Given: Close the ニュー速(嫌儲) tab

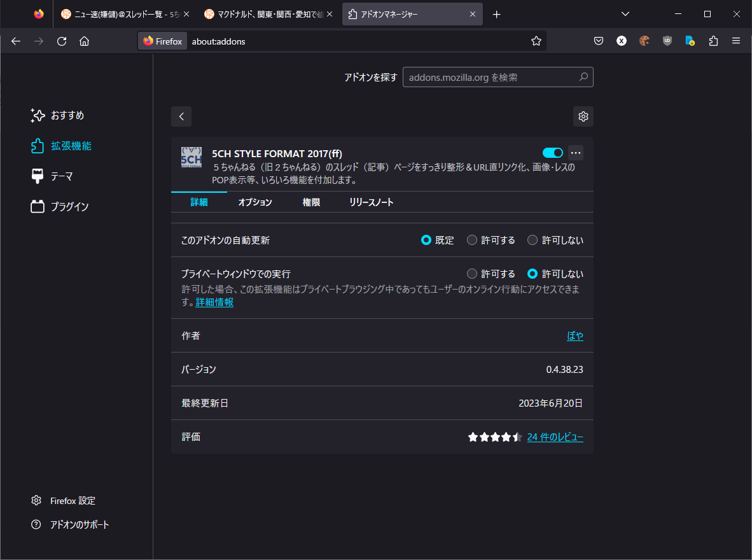Looking at the screenshot, I should pos(186,15).
